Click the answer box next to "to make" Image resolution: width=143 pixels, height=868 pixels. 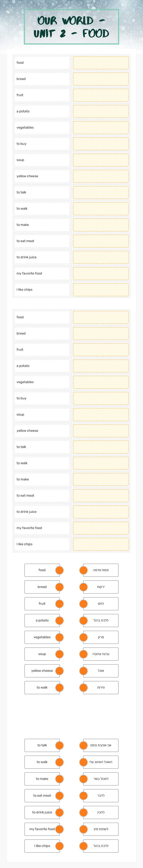(x=101, y=224)
